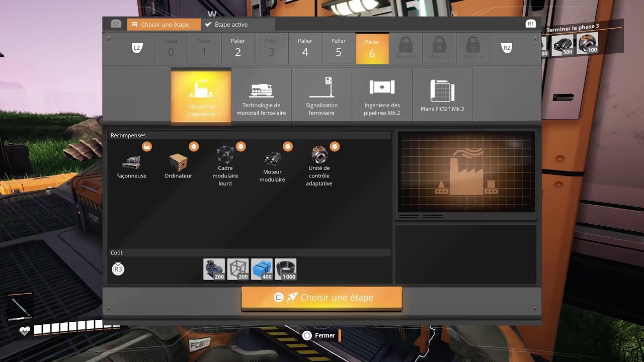The width and height of the screenshot is (644, 362).
Task: Click the building badge on Façonneuse
Action: click(x=147, y=146)
